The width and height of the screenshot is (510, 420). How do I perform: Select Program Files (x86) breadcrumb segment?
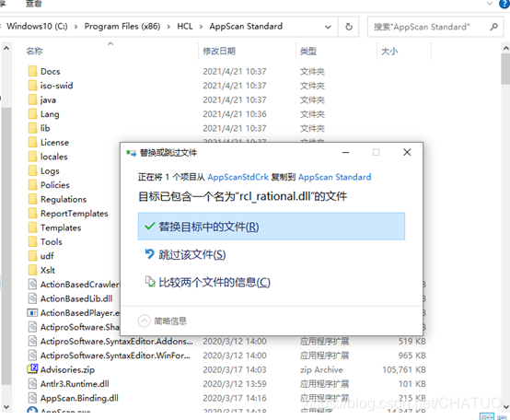click(122, 27)
